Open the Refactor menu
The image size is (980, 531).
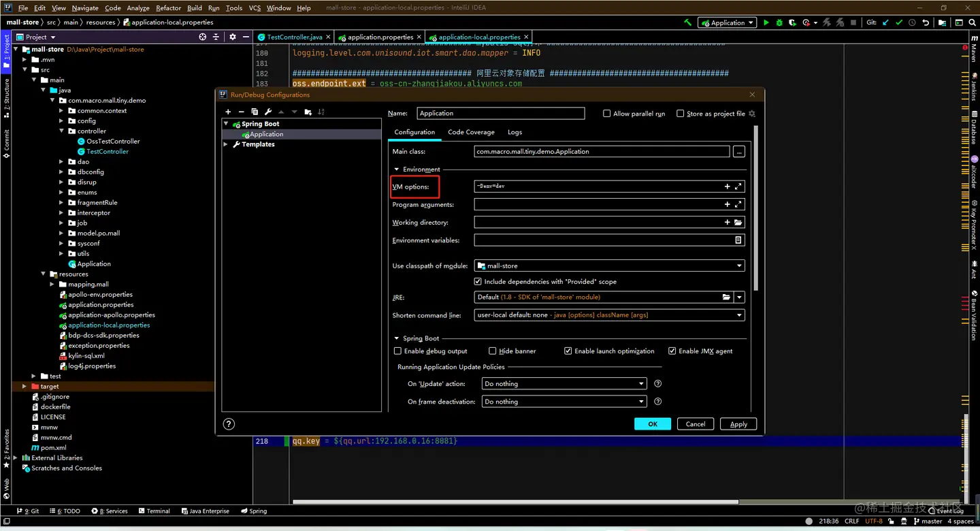(169, 7)
